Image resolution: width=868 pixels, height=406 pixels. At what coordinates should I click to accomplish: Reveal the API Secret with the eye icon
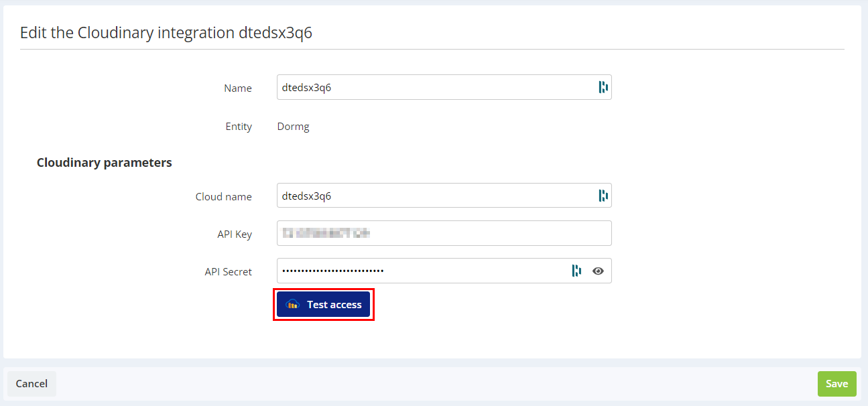(x=598, y=271)
